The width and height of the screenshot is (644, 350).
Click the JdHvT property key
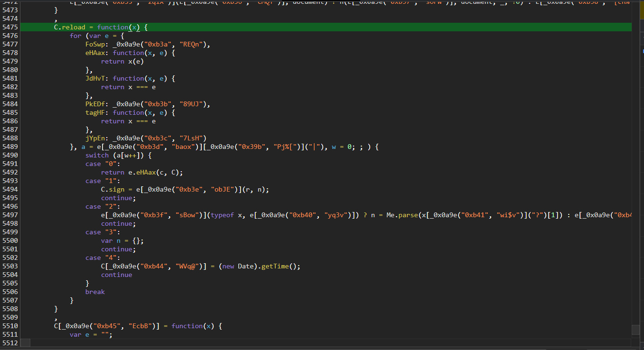point(95,78)
